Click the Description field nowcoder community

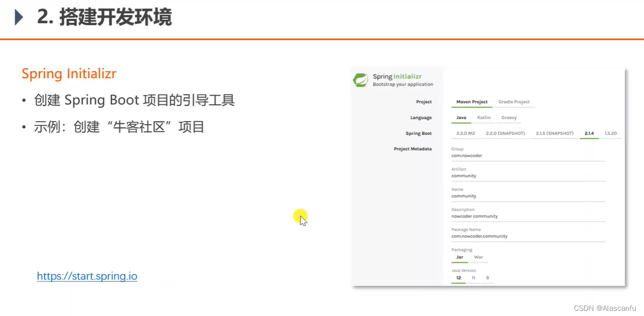pyautogui.click(x=528, y=216)
